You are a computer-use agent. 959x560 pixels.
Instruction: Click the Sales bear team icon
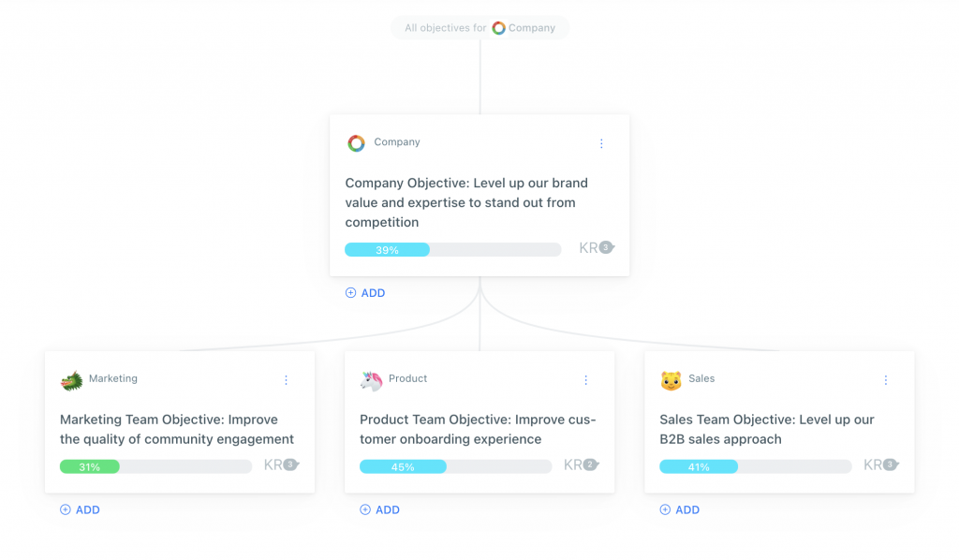[671, 380]
